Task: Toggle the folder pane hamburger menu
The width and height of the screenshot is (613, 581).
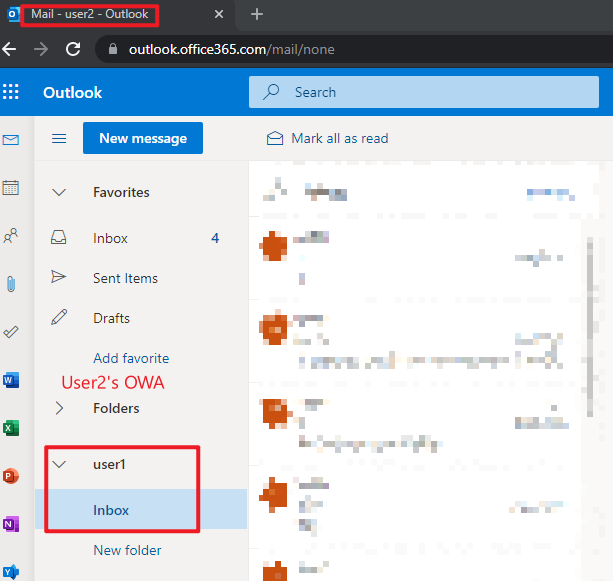Action: click(x=59, y=138)
